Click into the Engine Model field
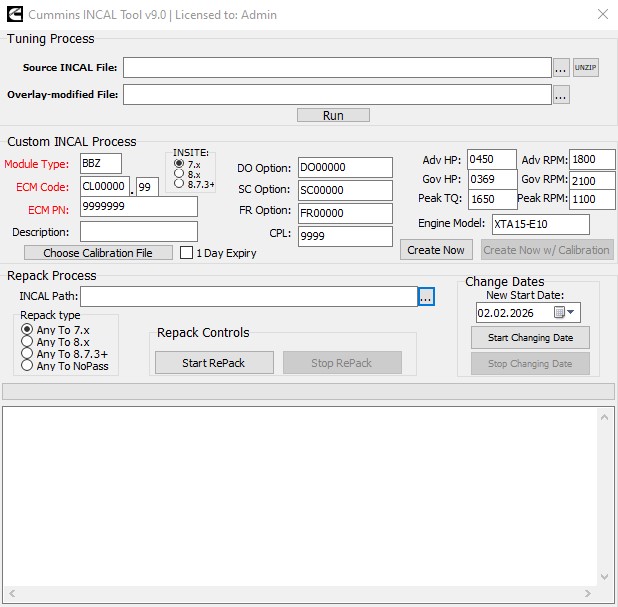 [539, 224]
